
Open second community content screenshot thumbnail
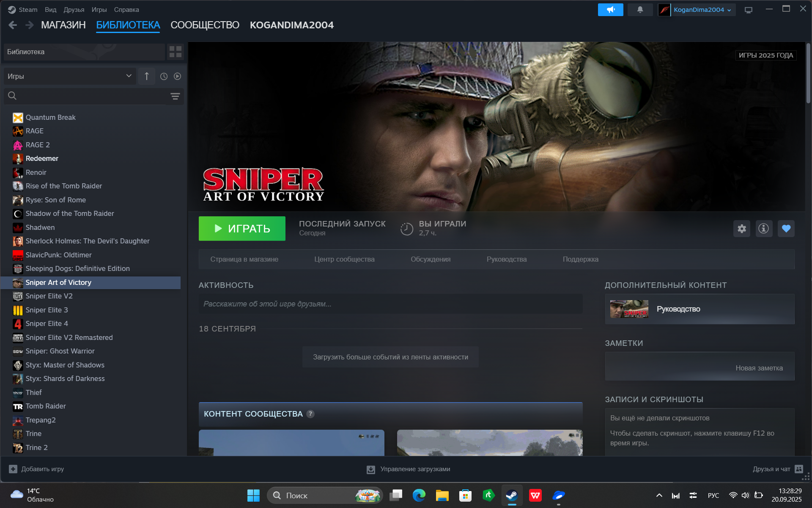coord(490,443)
